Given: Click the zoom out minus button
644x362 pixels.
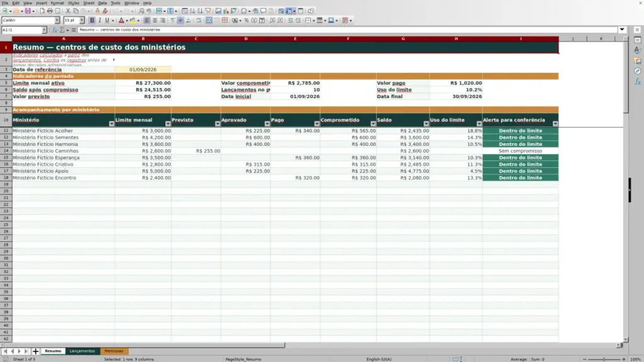Looking at the screenshot, I should point(585,359).
